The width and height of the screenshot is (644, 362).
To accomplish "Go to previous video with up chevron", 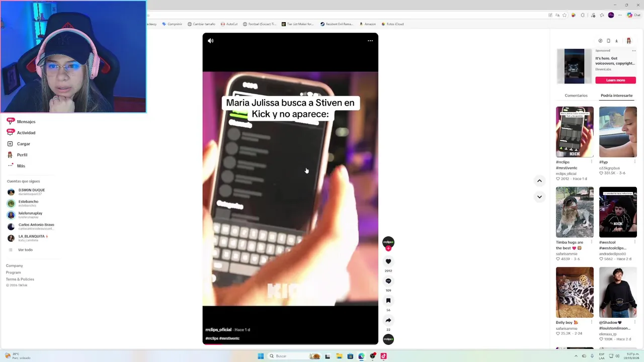I will (539, 180).
